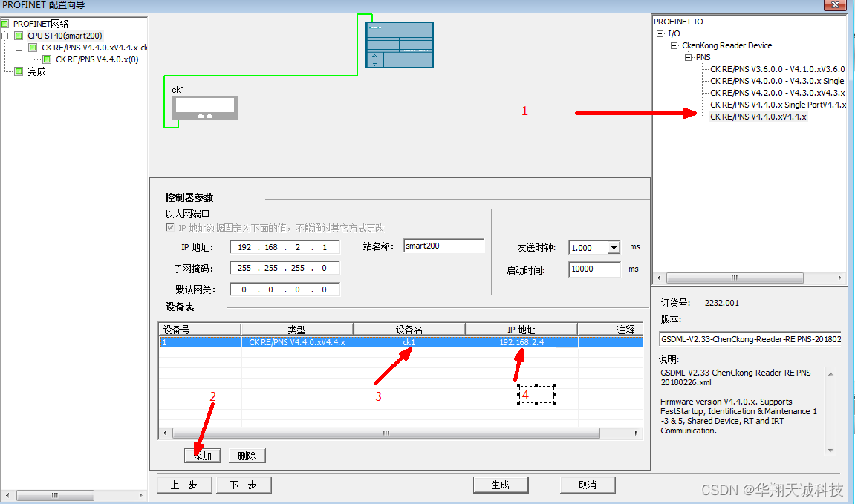Image resolution: width=855 pixels, height=504 pixels.
Task: Collapse the CkenKong Reader Device node
Action: tap(674, 46)
